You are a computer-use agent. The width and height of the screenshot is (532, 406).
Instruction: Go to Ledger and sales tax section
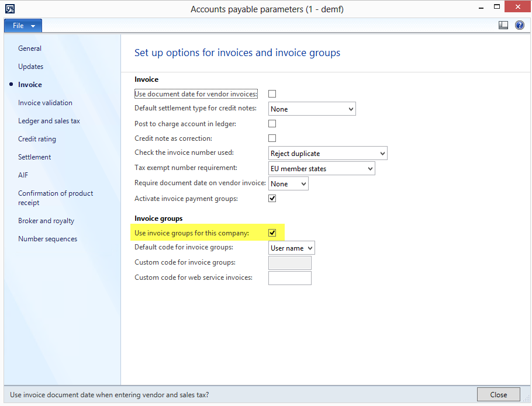point(49,121)
